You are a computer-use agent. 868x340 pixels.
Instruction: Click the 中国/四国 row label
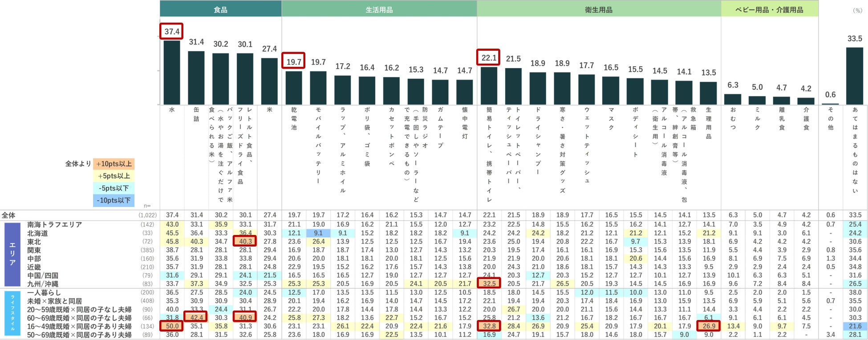[43, 275]
